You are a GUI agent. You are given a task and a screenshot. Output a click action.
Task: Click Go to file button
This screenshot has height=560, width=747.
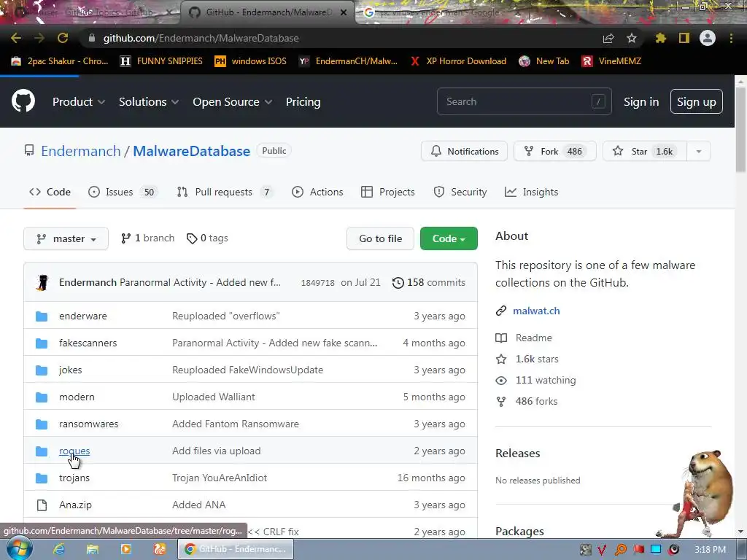(x=380, y=238)
